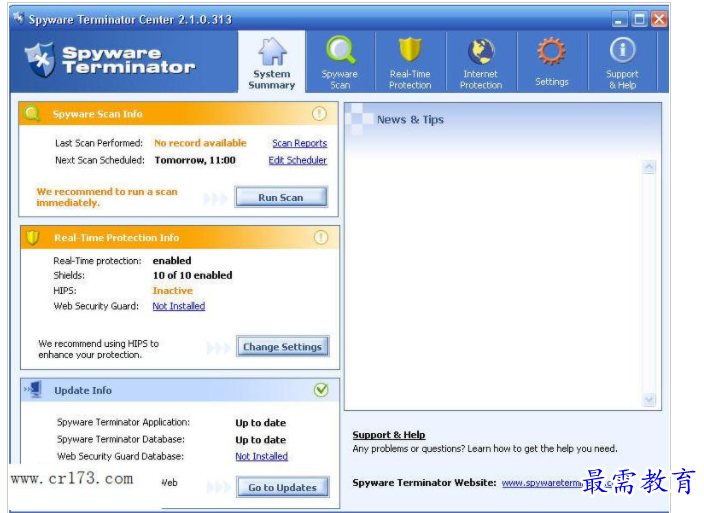Open the Support & Help tab

[x=622, y=63]
